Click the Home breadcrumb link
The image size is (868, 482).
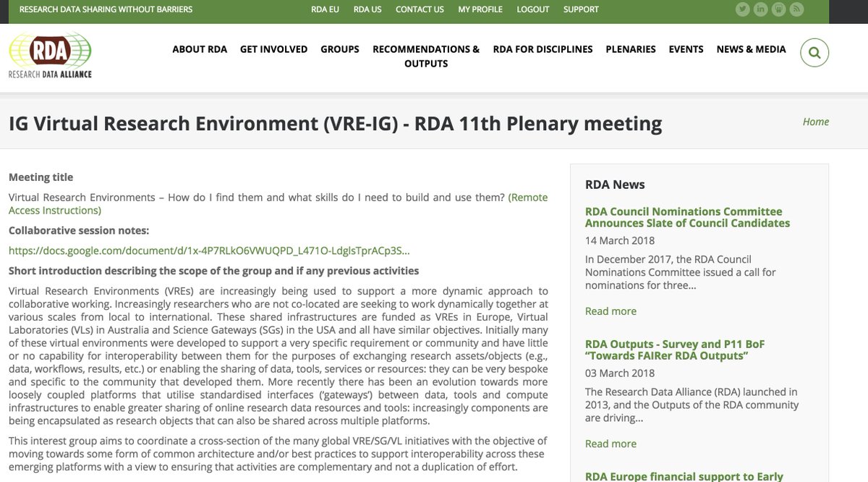pyautogui.click(x=816, y=122)
